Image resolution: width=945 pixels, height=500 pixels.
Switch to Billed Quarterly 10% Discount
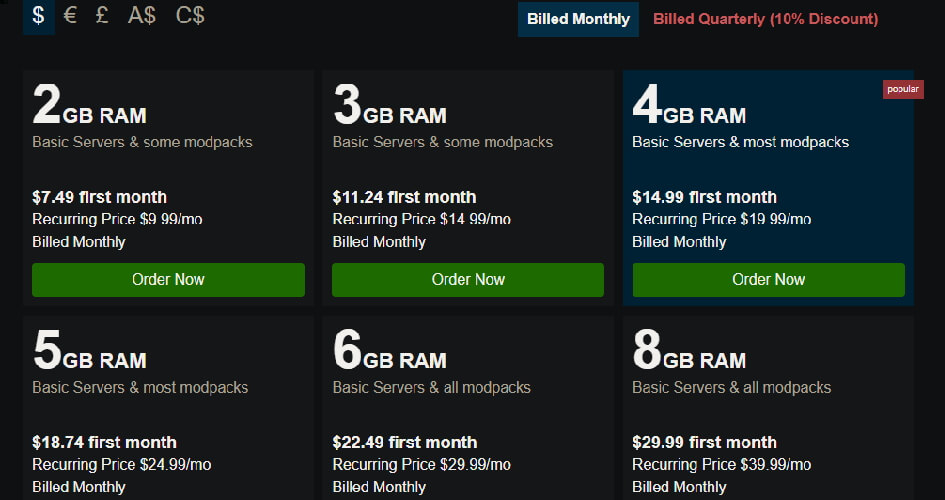click(765, 19)
